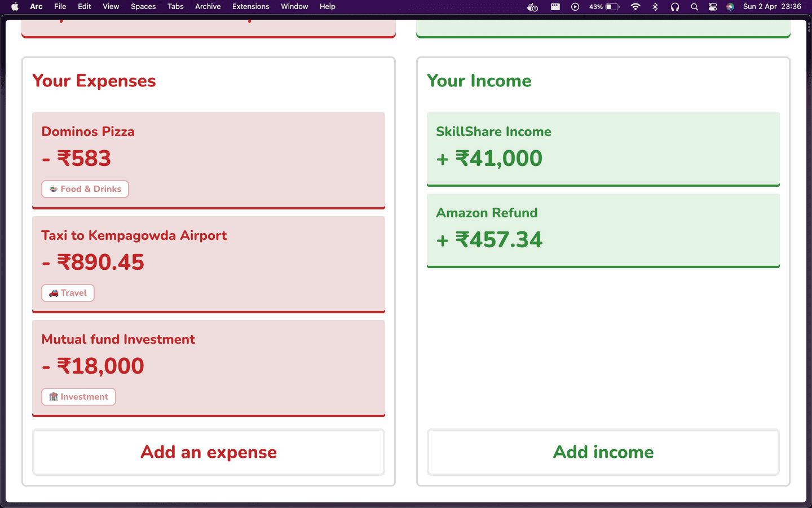Click the Your Expenses heading
Image resolution: width=812 pixels, height=508 pixels.
point(94,81)
